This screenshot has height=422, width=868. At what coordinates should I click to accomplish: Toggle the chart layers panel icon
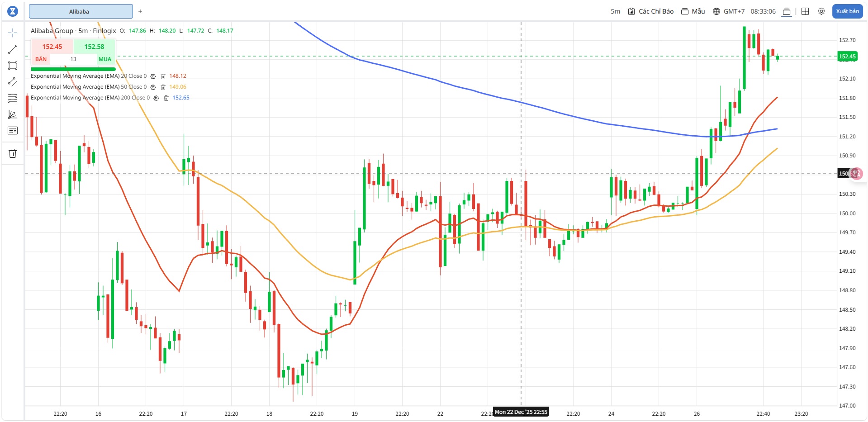(x=787, y=11)
